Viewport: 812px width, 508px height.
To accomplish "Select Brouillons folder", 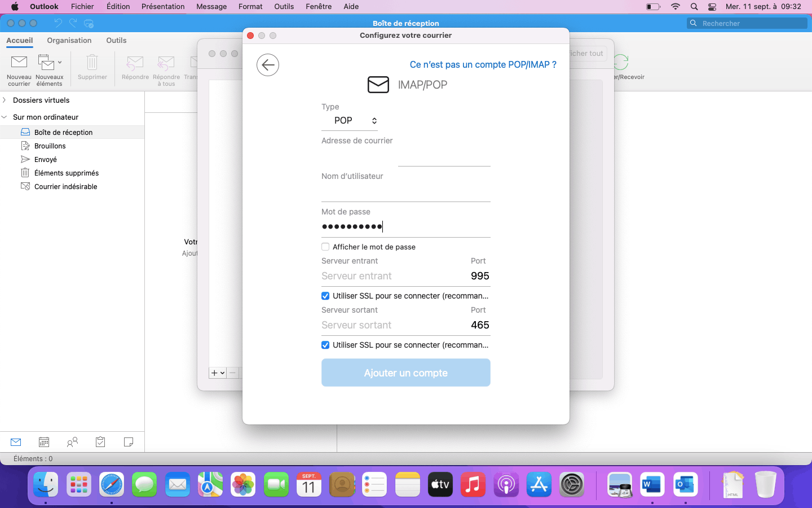I will [x=72, y=146].
